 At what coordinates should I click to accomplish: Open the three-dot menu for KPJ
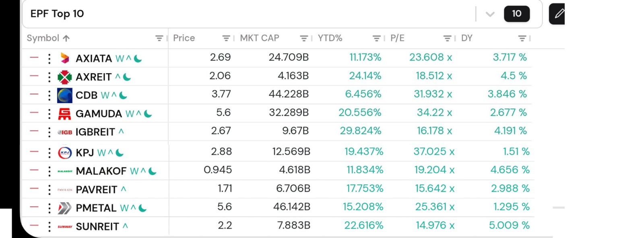[50, 153]
